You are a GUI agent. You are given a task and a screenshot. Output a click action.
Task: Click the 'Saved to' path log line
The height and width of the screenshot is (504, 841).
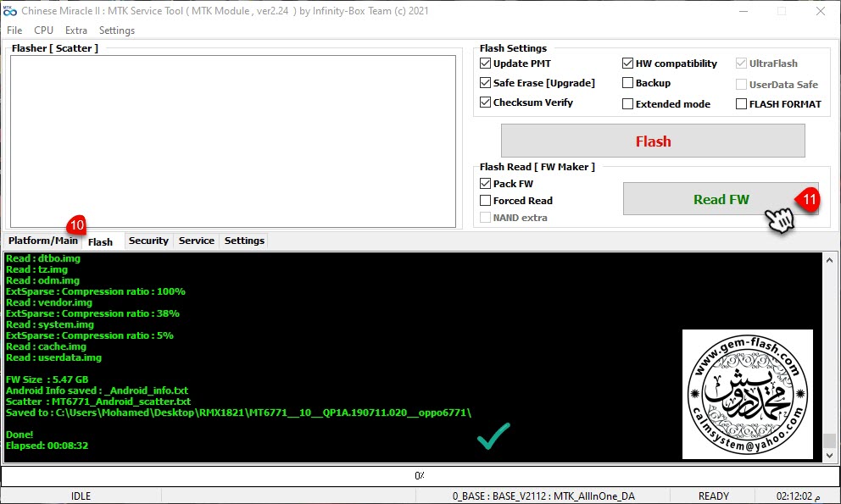click(239, 413)
